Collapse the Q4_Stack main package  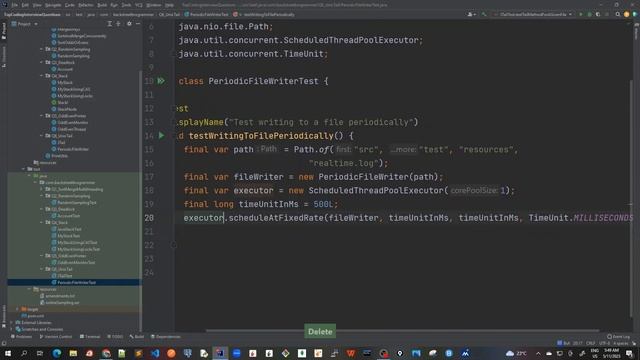(41, 76)
